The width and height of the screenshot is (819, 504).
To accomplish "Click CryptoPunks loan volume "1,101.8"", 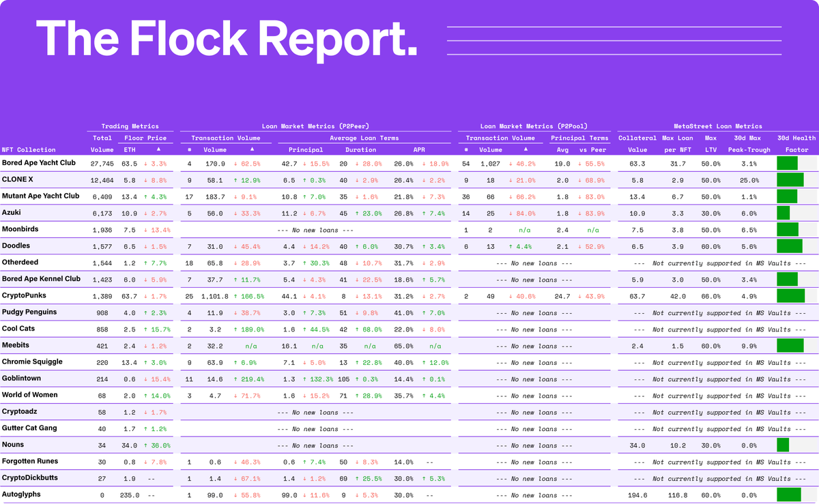I will tap(213, 297).
